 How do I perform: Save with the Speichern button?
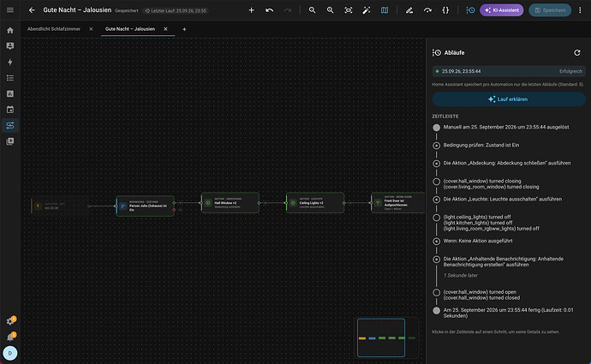[550, 10]
